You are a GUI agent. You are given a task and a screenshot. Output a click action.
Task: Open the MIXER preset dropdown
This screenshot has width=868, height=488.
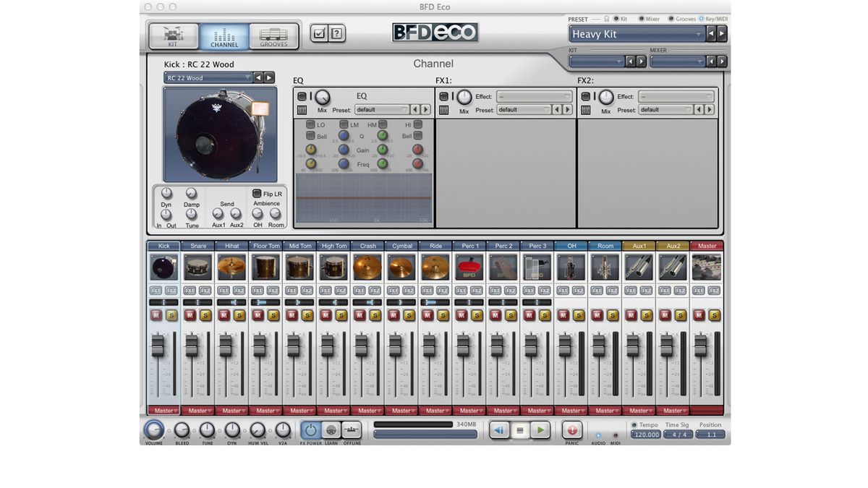677,61
